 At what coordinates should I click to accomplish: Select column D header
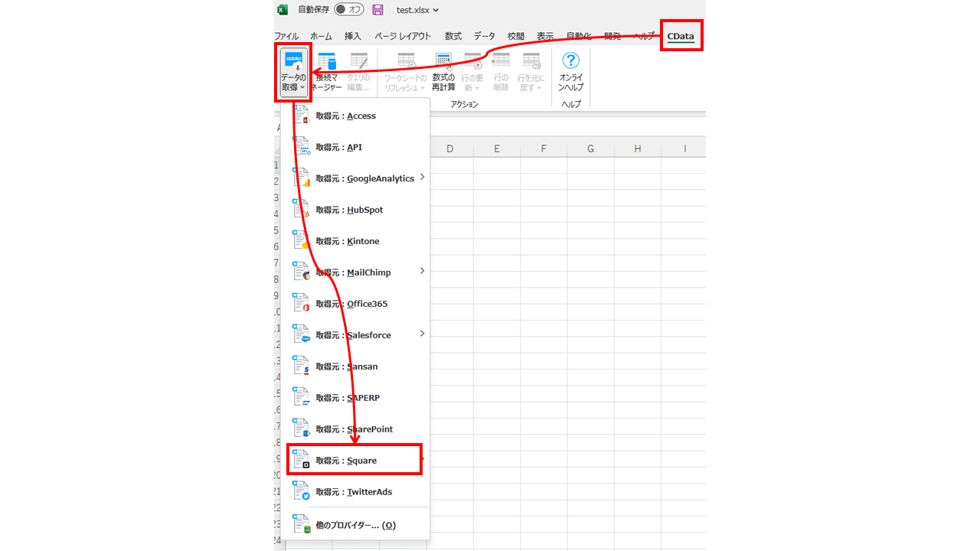(x=450, y=148)
